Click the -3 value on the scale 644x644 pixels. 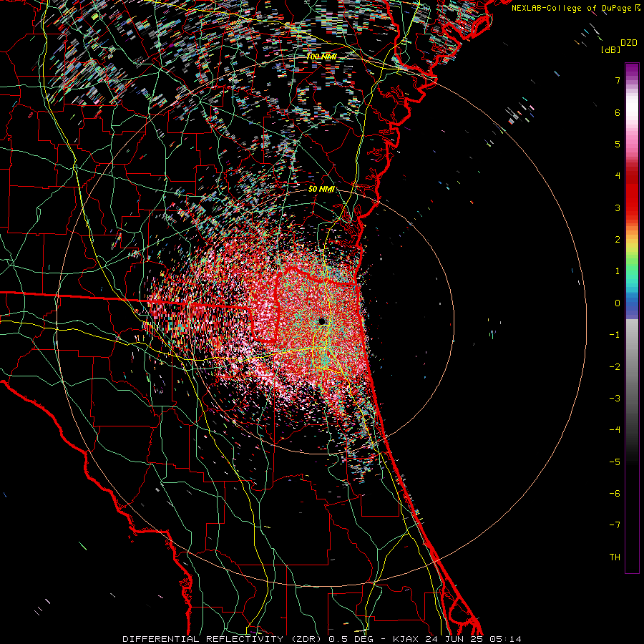pyautogui.click(x=615, y=399)
